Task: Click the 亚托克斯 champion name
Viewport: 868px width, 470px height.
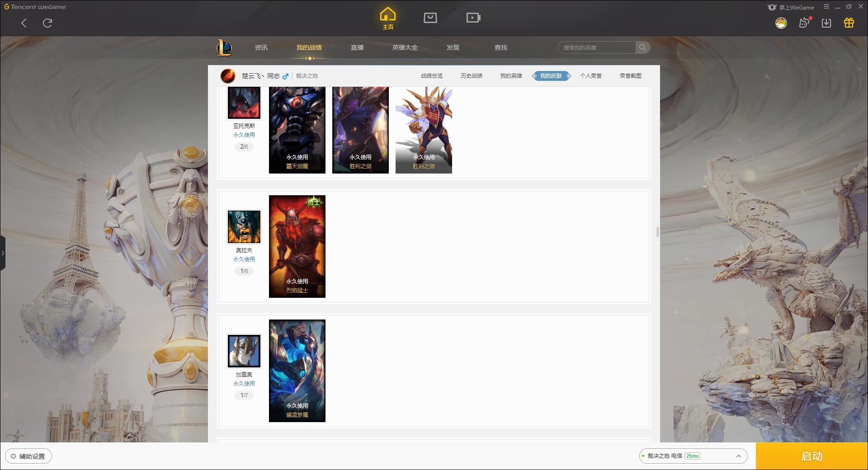Action: click(x=244, y=126)
